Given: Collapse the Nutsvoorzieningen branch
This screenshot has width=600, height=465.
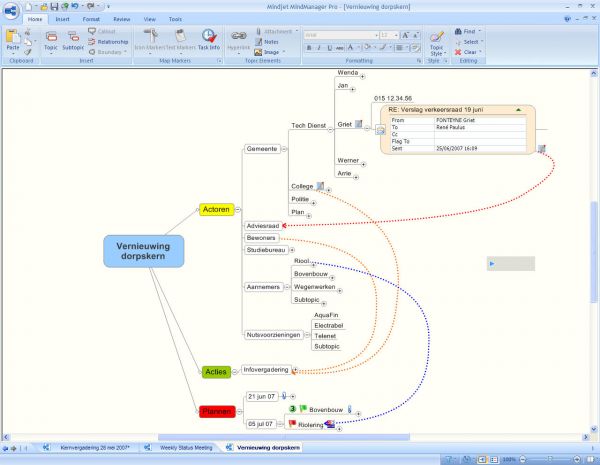Looking at the screenshot, I should pyautogui.click(x=307, y=335).
